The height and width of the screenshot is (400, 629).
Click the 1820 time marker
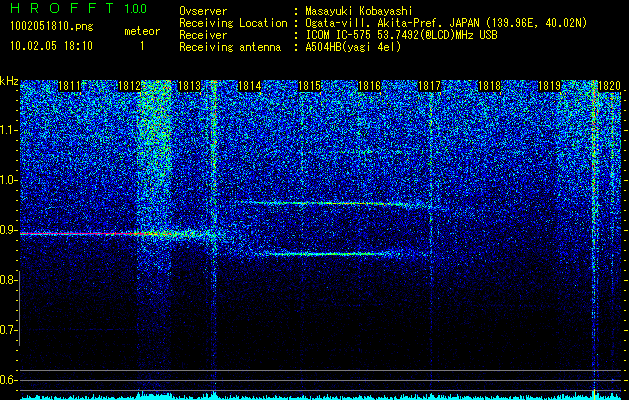coord(609,86)
